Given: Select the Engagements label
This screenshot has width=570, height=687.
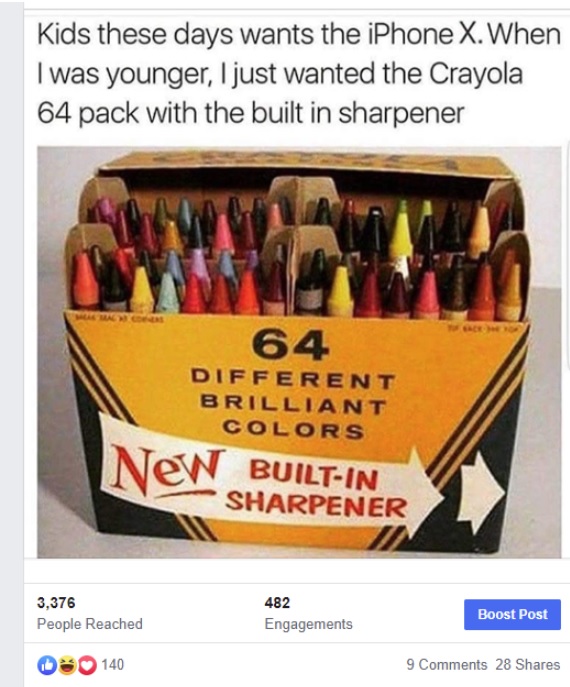Looking at the screenshot, I should (308, 624).
